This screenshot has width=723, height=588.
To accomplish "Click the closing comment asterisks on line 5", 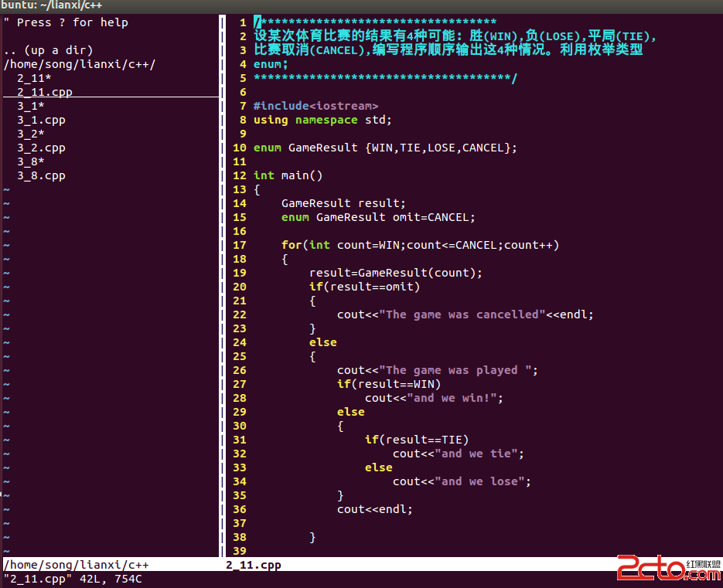I will (x=385, y=78).
